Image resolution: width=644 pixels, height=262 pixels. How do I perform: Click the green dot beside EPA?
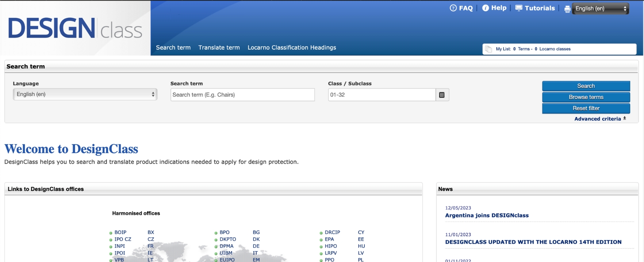pyautogui.click(x=321, y=240)
